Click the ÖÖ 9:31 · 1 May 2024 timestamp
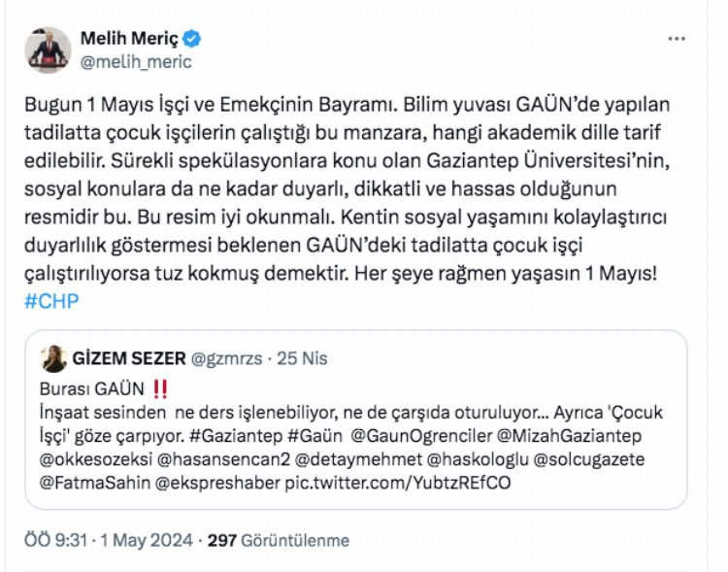 coord(108,540)
